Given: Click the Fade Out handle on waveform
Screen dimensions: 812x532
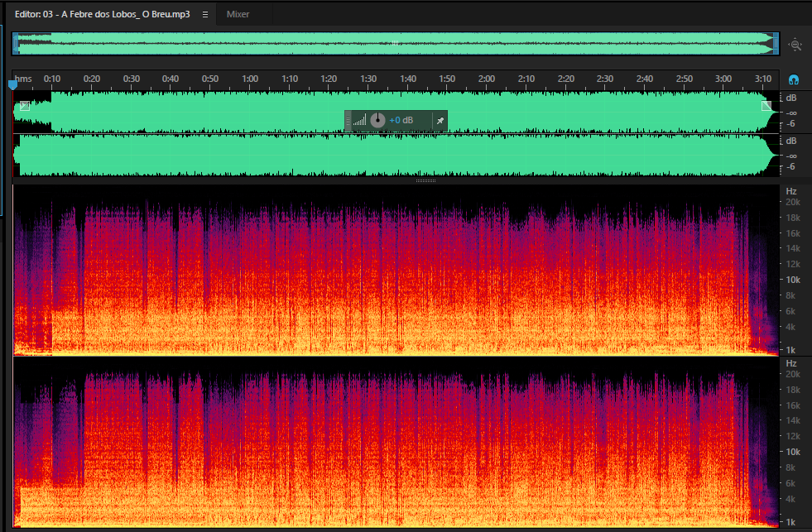Looking at the screenshot, I should point(766,106).
